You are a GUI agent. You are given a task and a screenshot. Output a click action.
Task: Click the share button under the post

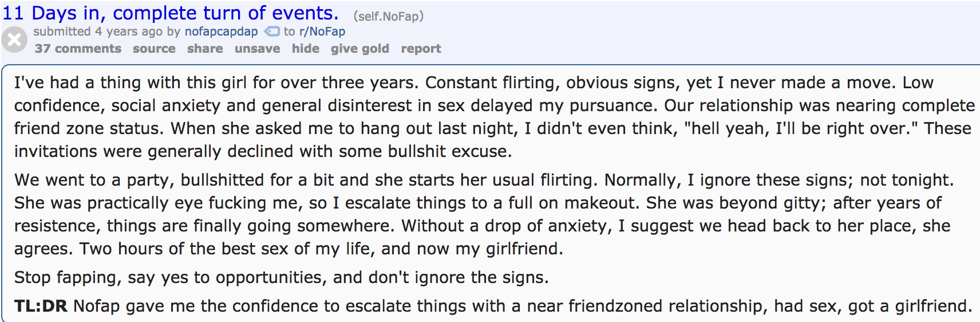pos(205,49)
